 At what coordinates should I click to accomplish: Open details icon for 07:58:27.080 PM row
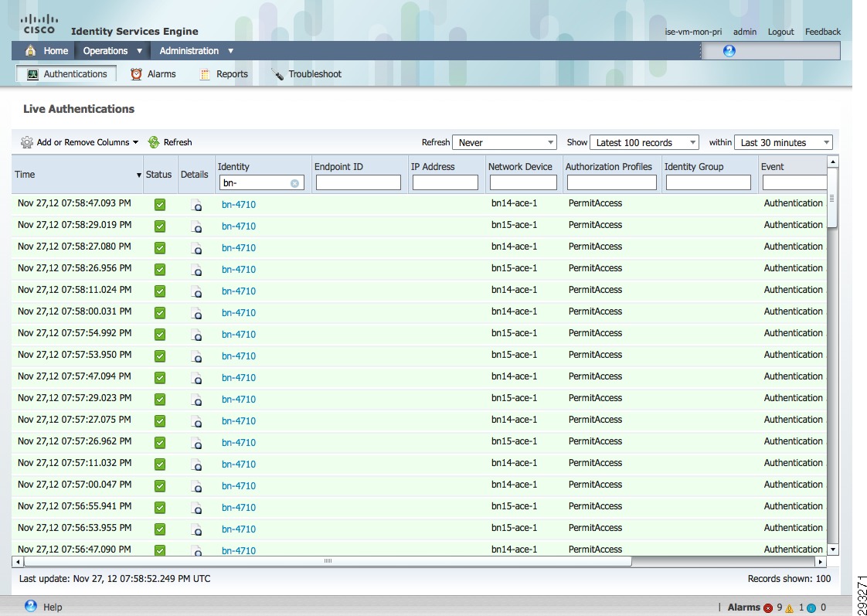point(196,248)
